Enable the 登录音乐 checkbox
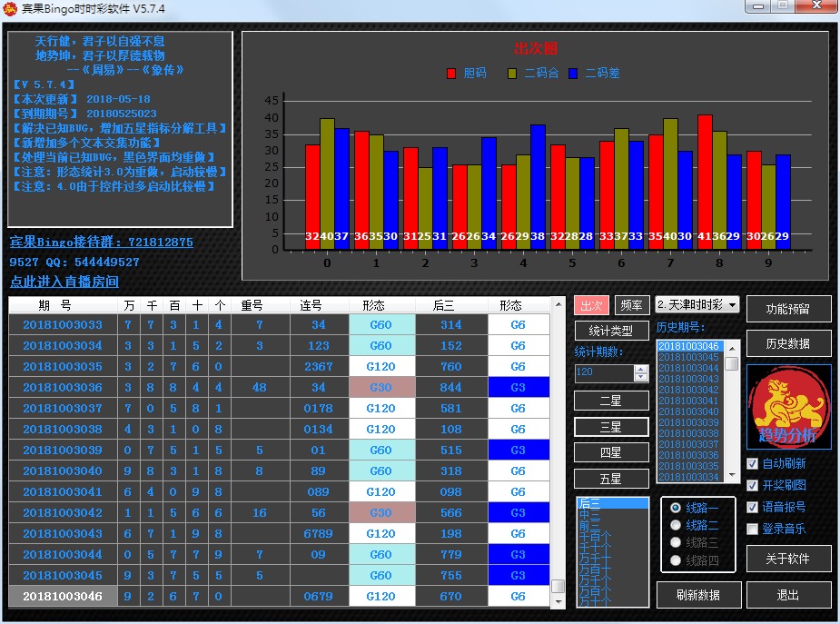 752,529
